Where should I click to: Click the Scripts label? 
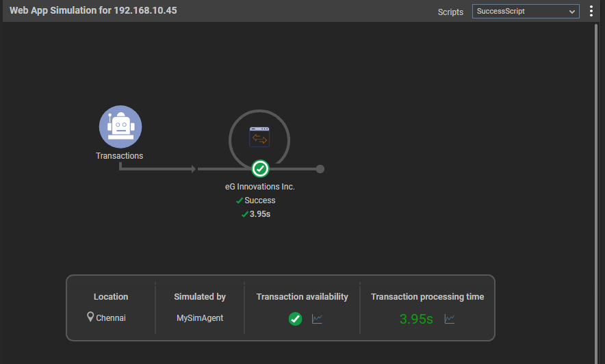pos(450,12)
